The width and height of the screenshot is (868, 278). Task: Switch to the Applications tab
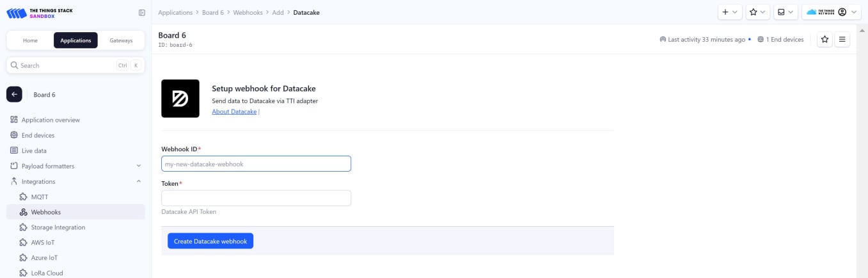pyautogui.click(x=75, y=40)
